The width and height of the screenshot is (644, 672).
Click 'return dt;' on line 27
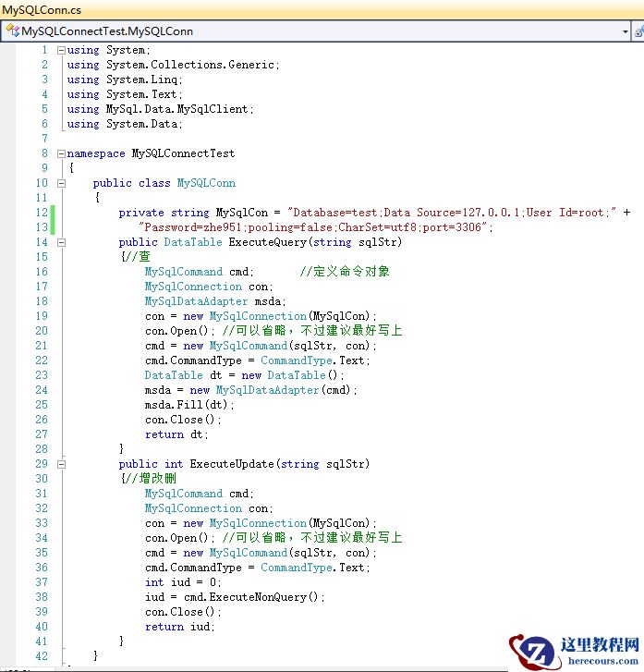coord(176,434)
